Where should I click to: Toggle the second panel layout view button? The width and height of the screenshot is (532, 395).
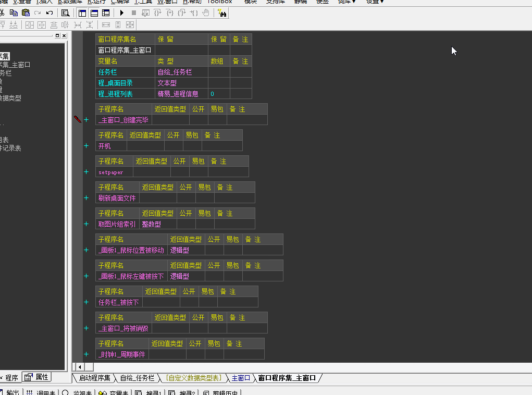coord(94,13)
